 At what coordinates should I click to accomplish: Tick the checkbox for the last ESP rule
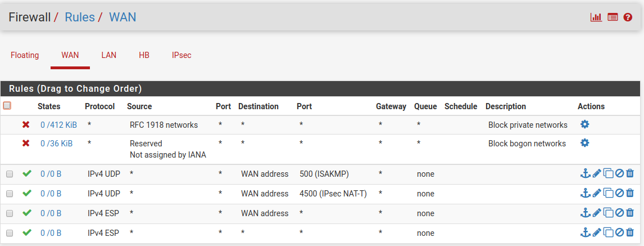click(10, 233)
